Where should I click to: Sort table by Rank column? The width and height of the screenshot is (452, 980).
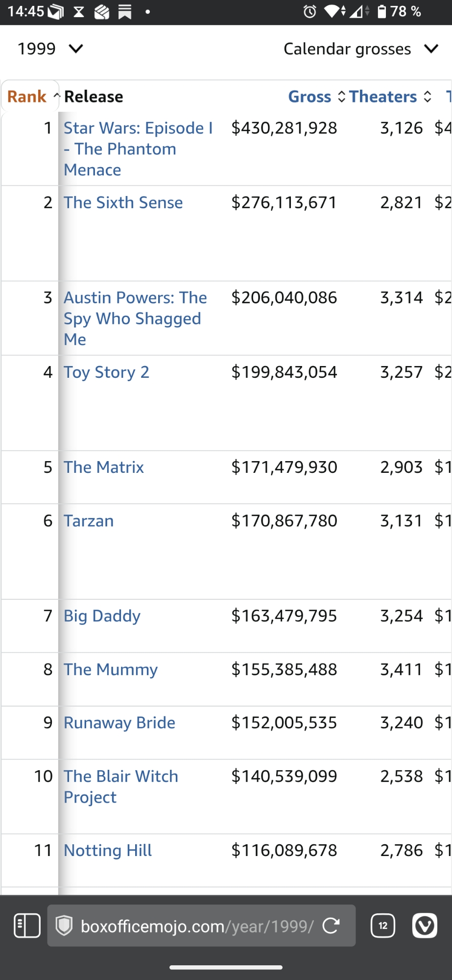coord(27,97)
